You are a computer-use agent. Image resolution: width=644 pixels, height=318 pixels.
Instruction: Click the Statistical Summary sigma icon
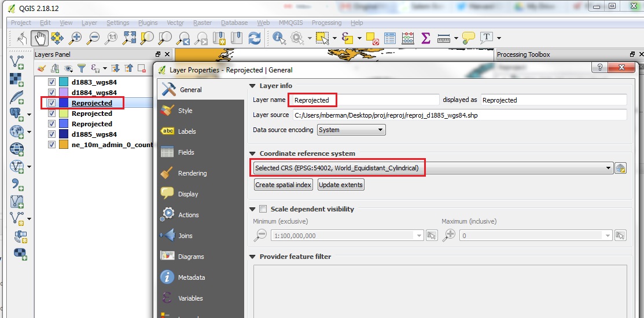pos(426,38)
